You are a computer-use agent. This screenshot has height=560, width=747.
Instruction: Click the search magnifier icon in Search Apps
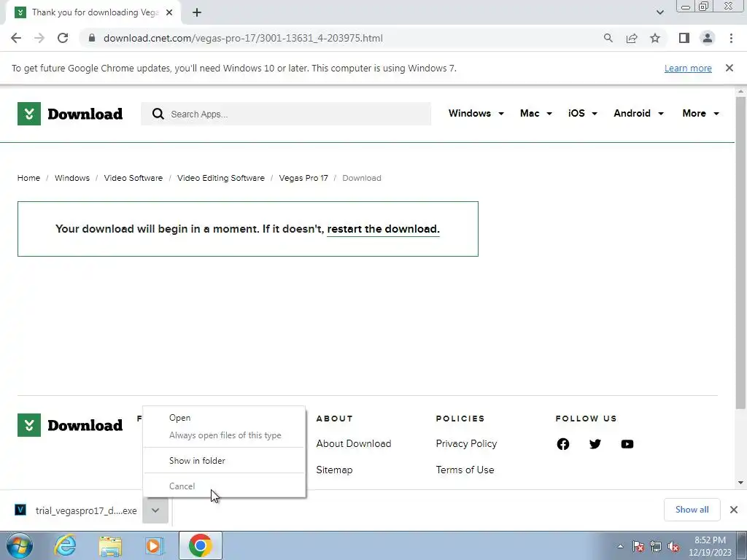[158, 114]
